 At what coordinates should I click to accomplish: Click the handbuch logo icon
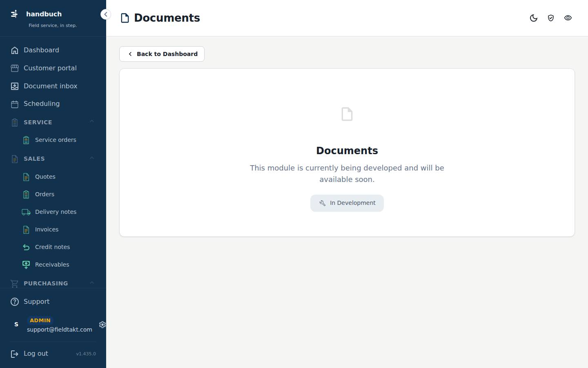click(x=14, y=14)
